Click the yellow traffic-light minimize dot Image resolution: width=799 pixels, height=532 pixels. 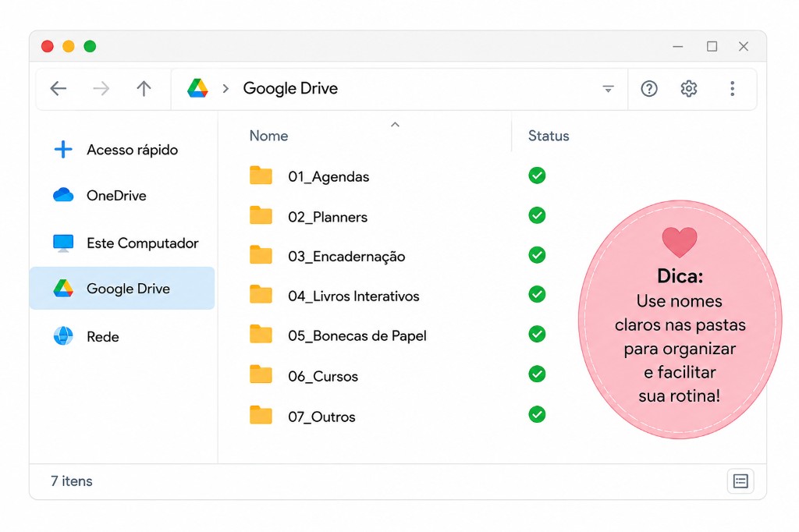click(69, 46)
